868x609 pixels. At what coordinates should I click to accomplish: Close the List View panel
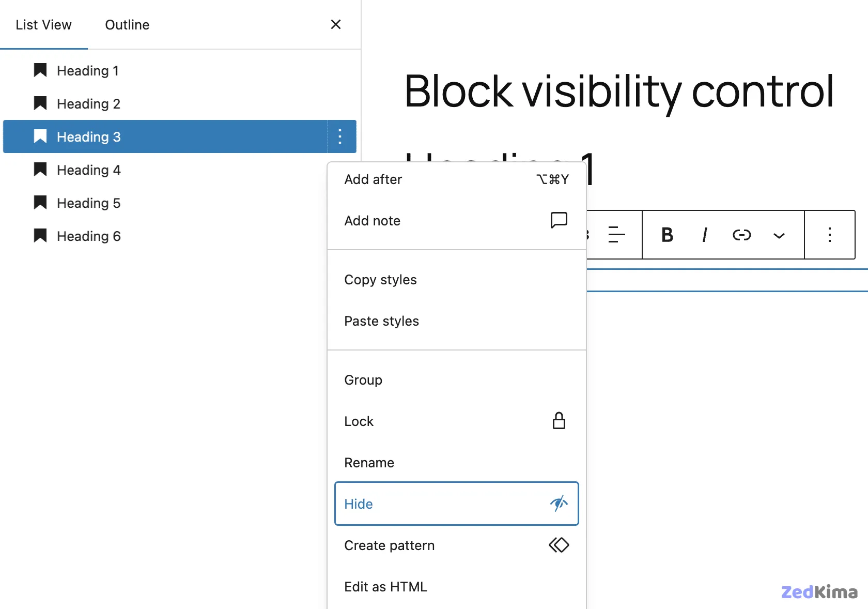coord(336,24)
